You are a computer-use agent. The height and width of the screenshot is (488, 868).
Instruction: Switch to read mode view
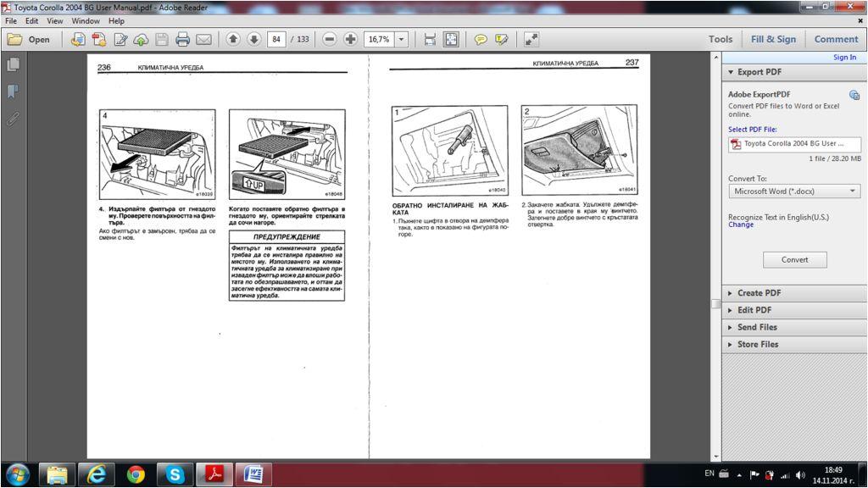coord(531,39)
